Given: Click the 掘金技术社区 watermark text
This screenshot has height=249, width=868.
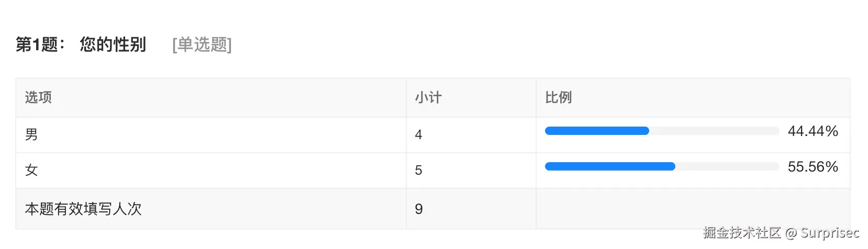Looking at the screenshot, I should (742, 232).
